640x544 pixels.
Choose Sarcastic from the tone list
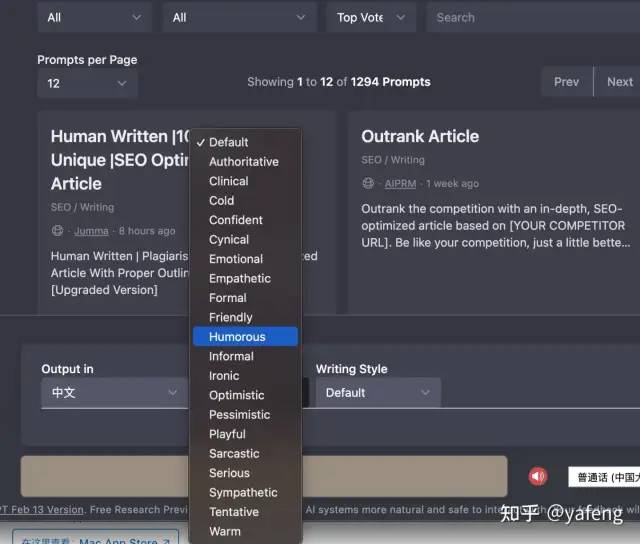point(234,453)
